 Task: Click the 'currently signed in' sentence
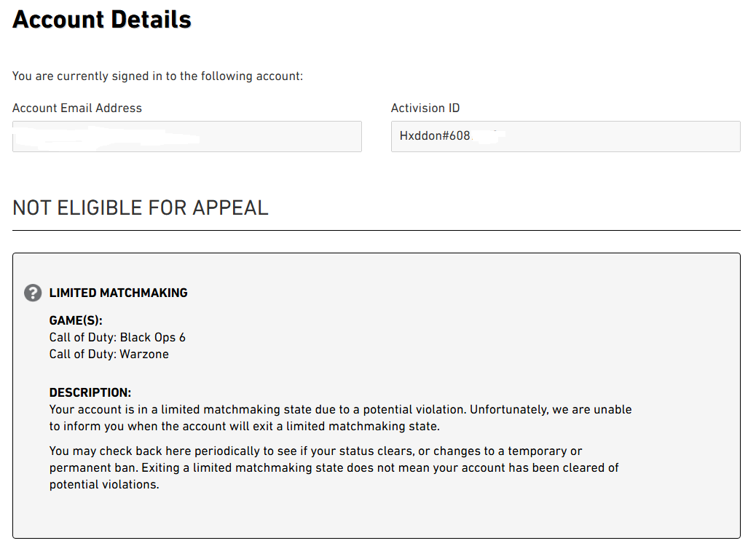click(157, 76)
